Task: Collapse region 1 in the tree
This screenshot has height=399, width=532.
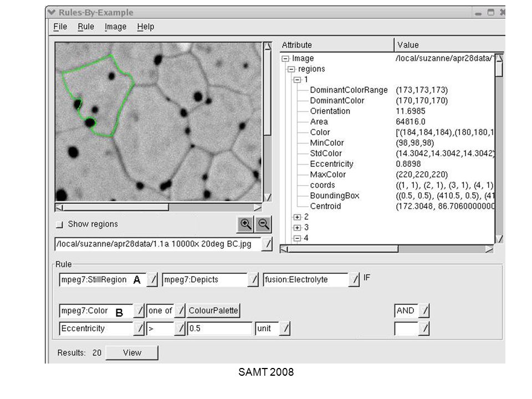Action: [297, 80]
